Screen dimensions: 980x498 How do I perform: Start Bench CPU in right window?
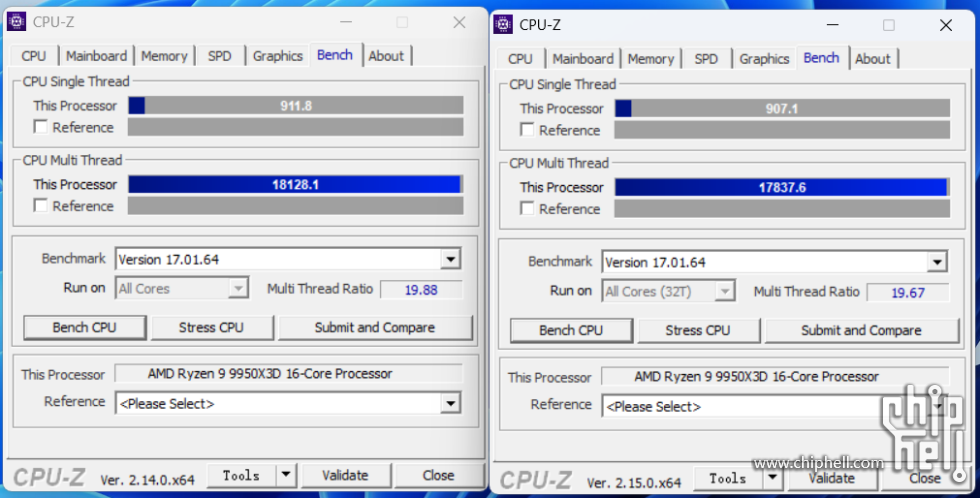pyautogui.click(x=571, y=330)
